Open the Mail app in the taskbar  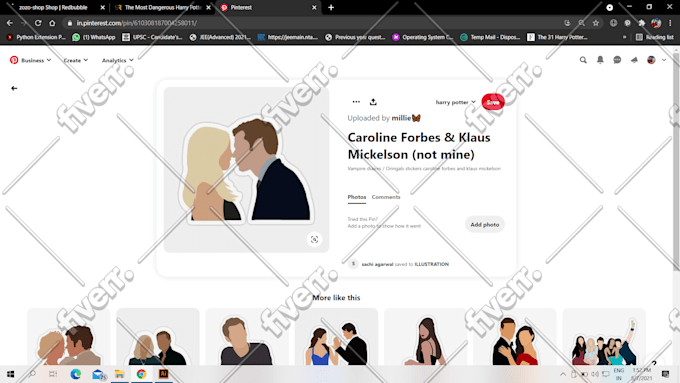98,374
